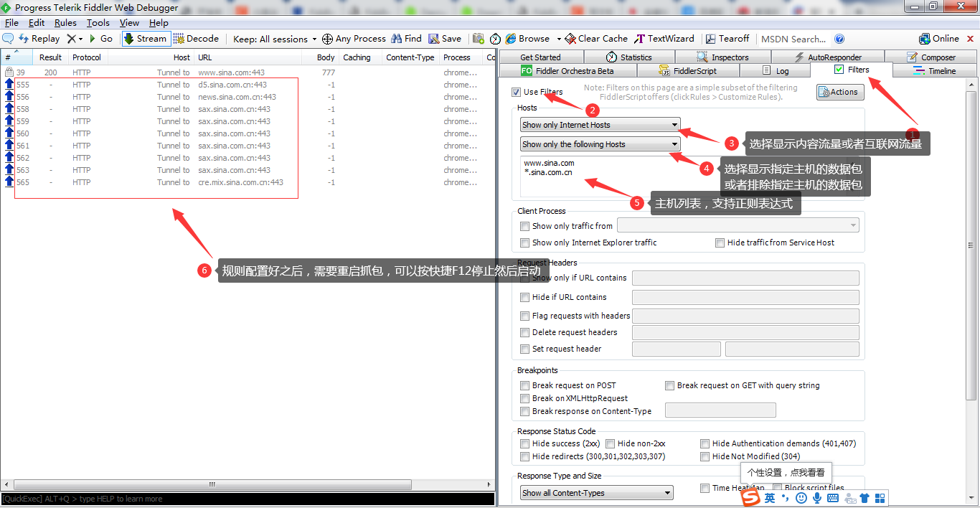The width and height of the screenshot is (980, 508).
Task: Toggle Decode option in toolbar
Action: tap(196, 39)
